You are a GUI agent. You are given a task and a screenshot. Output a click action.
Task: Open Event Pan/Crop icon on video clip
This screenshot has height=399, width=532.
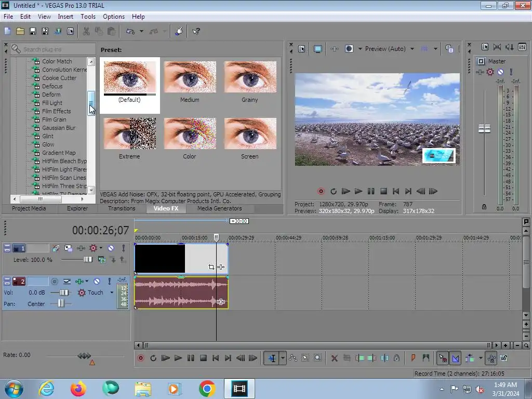point(211,267)
